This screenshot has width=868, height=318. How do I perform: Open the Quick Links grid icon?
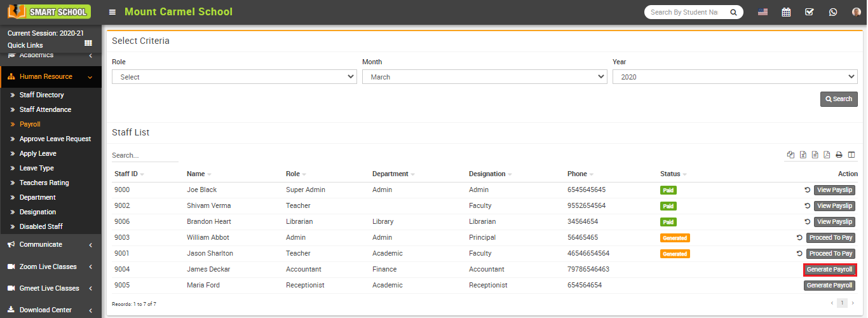(x=88, y=43)
